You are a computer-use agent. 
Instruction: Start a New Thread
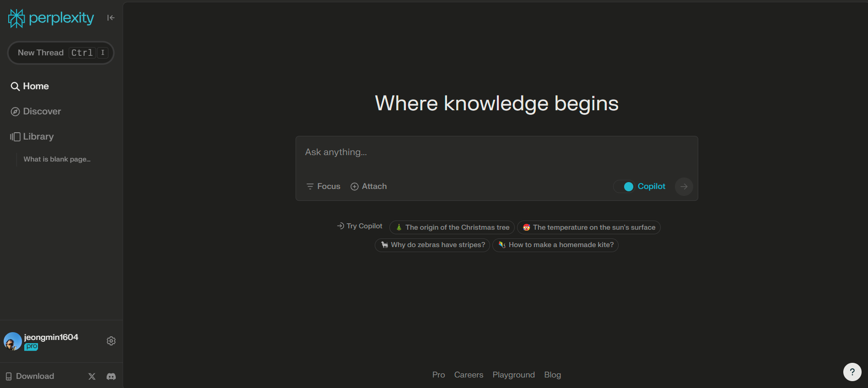(x=61, y=53)
